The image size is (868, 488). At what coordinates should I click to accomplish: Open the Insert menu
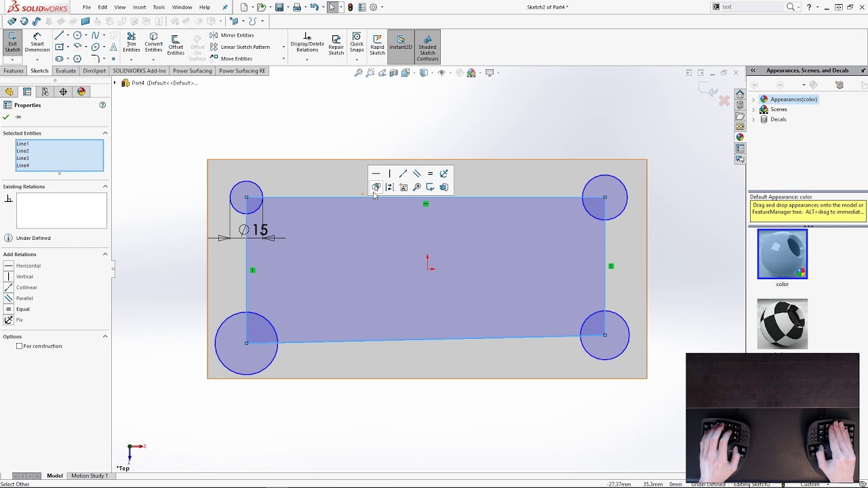[x=139, y=7]
